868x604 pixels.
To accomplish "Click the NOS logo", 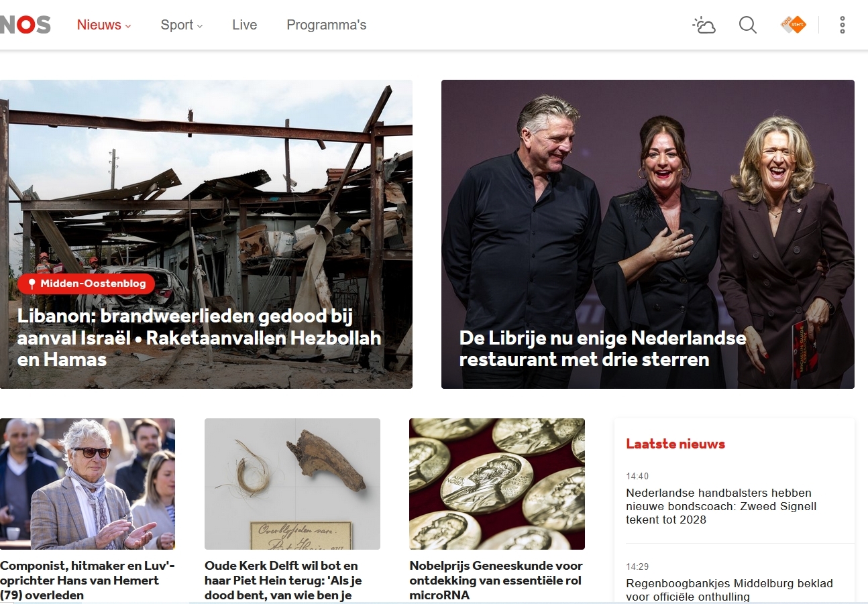I will (x=25, y=25).
